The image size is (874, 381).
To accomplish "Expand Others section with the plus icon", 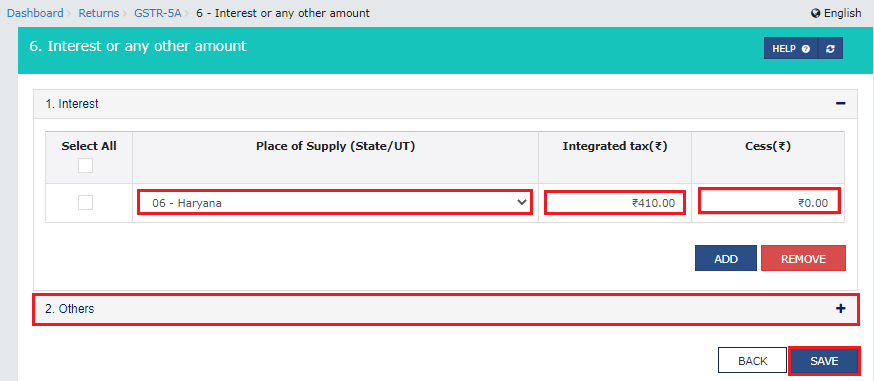I will pos(841,309).
